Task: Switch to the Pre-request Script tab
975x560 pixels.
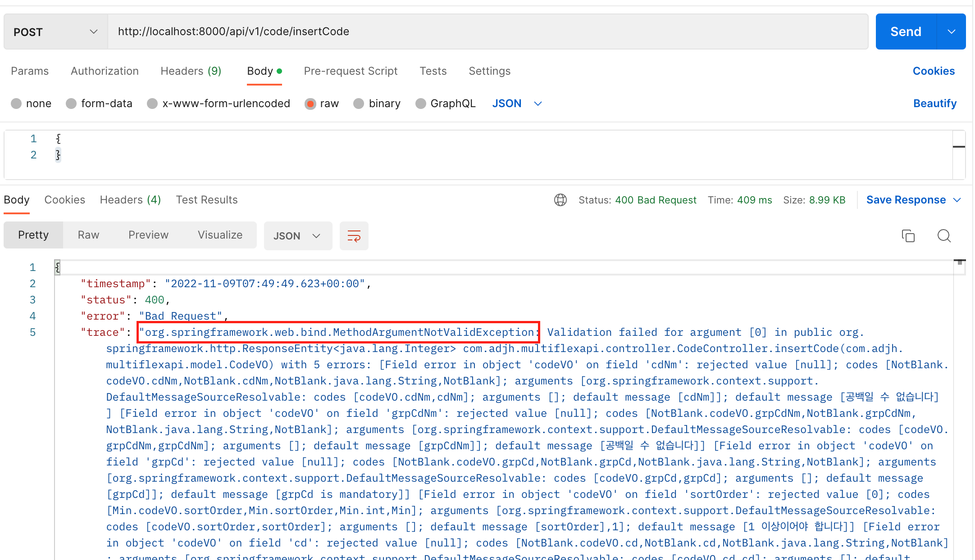Action: tap(351, 71)
